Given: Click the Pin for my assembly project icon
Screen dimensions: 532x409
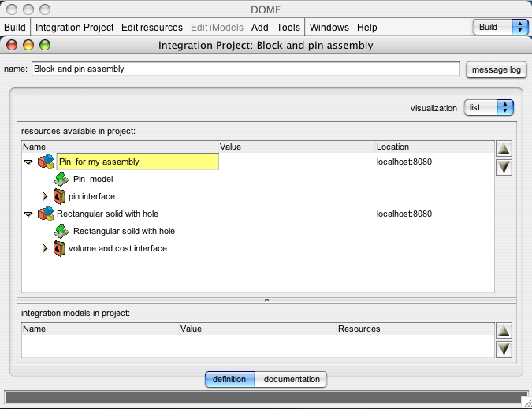Looking at the screenshot, I should 46,162.
